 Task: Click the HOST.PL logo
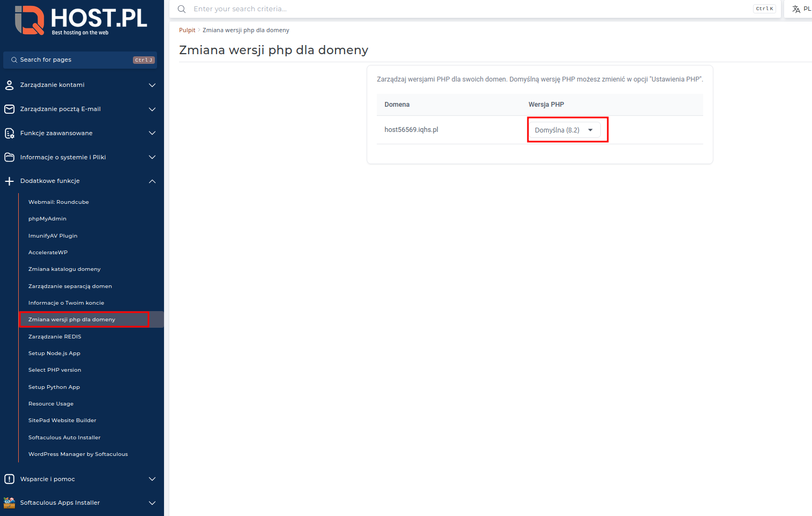click(x=80, y=19)
